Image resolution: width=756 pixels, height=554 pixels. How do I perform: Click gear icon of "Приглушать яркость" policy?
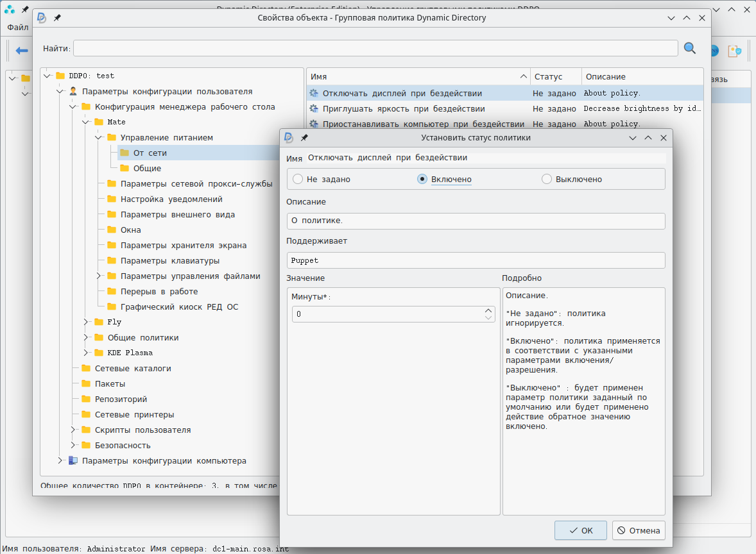click(314, 109)
